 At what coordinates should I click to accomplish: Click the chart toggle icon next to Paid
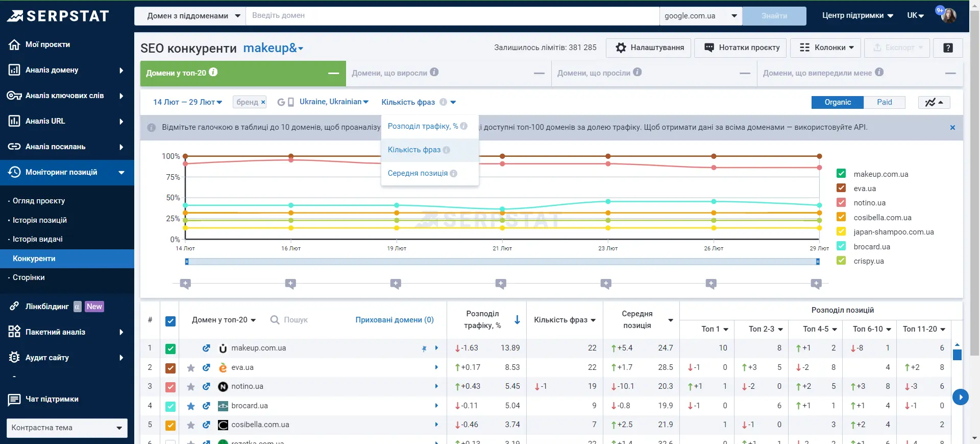[x=934, y=102]
